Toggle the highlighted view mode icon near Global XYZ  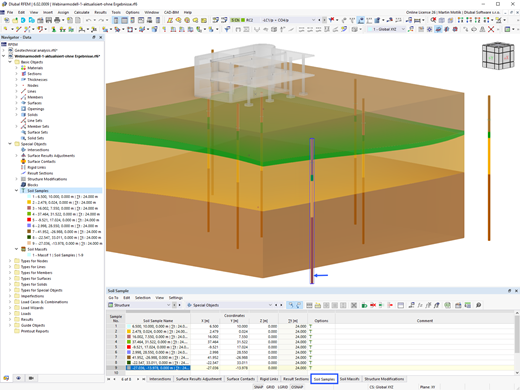click(x=438, y=29)
